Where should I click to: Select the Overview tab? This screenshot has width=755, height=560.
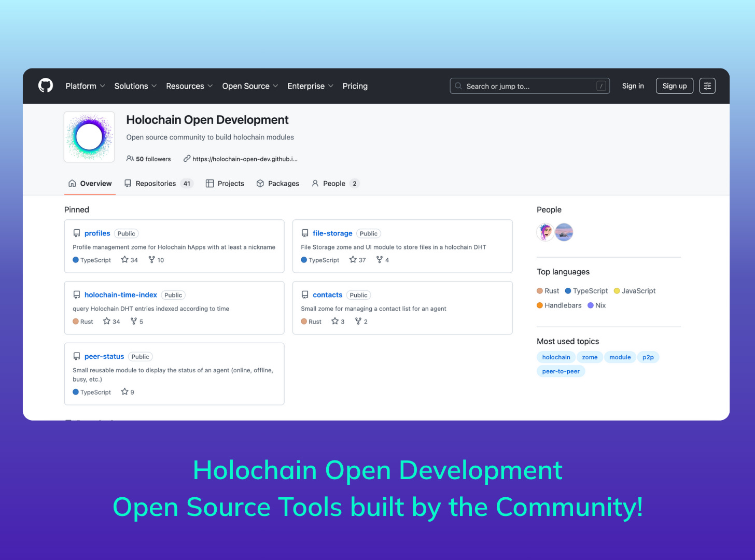90,184
